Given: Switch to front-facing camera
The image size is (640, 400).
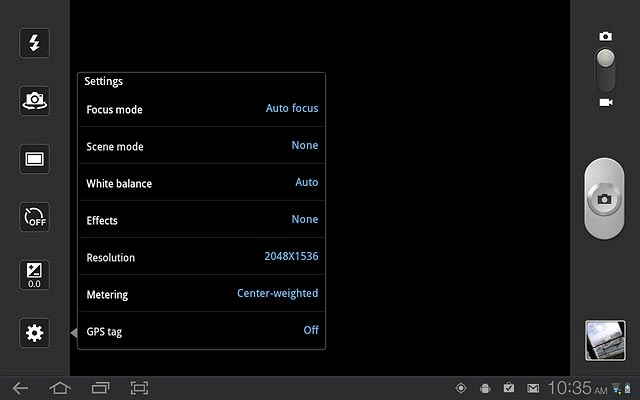Looking at the screenshot, I should click(35, 100).
